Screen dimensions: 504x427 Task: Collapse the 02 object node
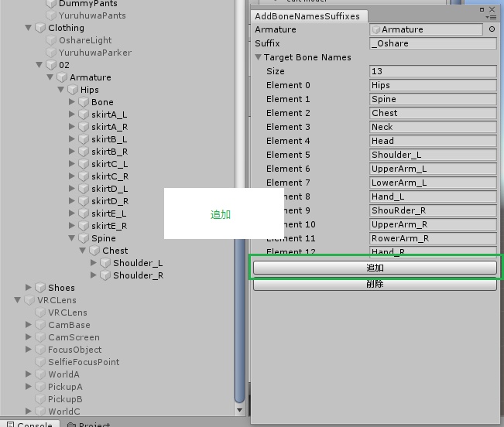(39, 65)
